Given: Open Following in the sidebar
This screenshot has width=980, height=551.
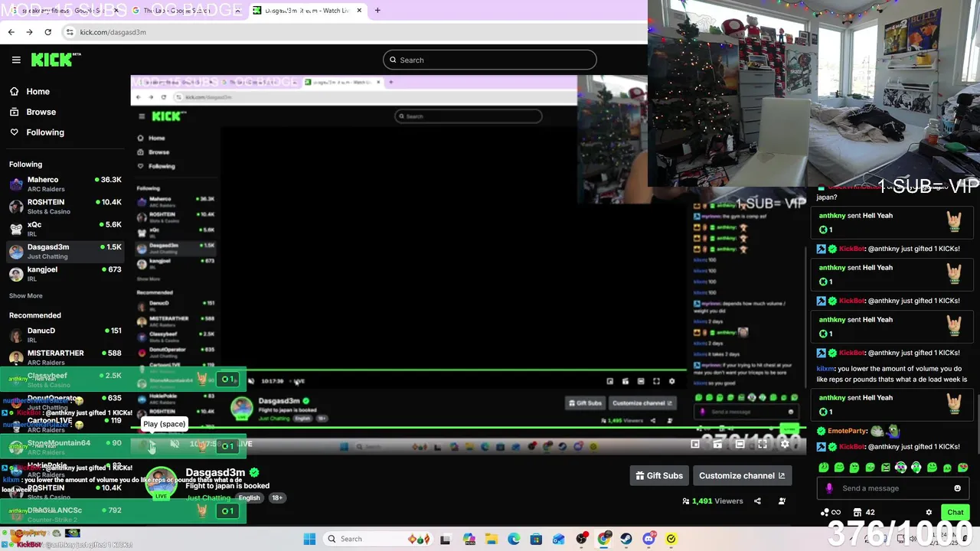Looking at the screenshot, I should click(45, 132).
